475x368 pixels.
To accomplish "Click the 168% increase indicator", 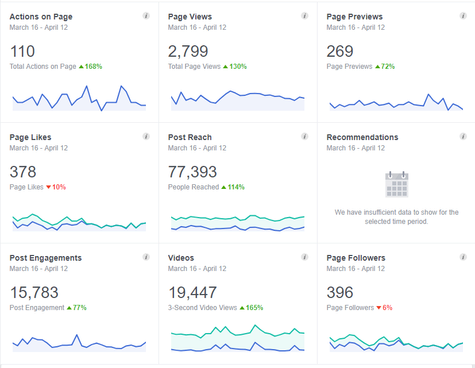I will coord(90,66).
